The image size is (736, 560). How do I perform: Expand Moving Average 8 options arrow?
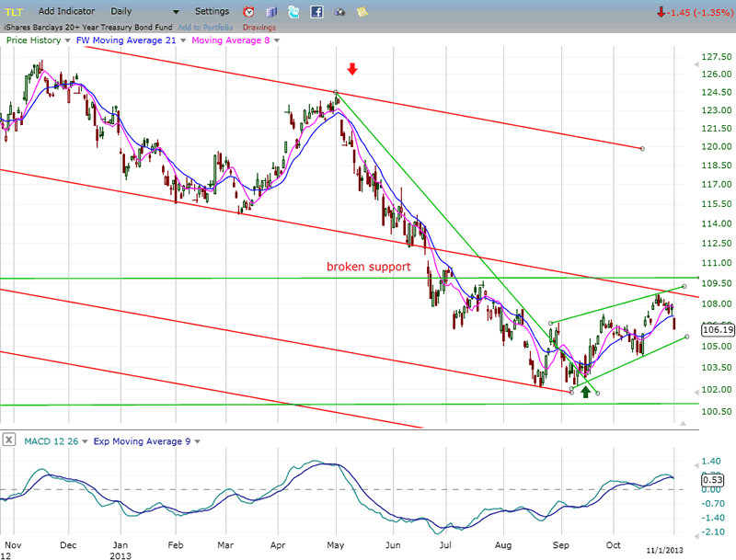coord(277,40)
